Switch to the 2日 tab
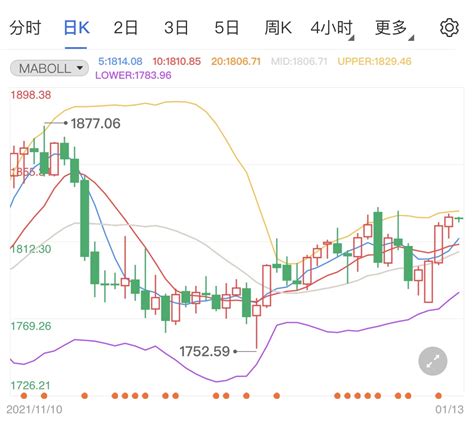This screenshot has width=474, height=422. [x=125, y=28]
